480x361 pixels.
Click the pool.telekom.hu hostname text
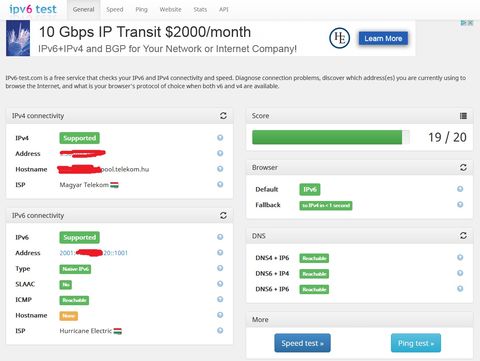(125, 169)
